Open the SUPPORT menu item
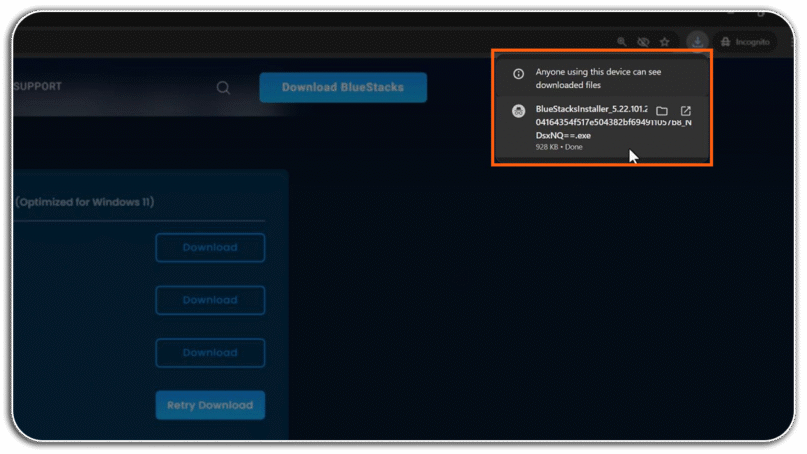Image resolution: width=807 pixels, height=454 pixels. point(38,86)
